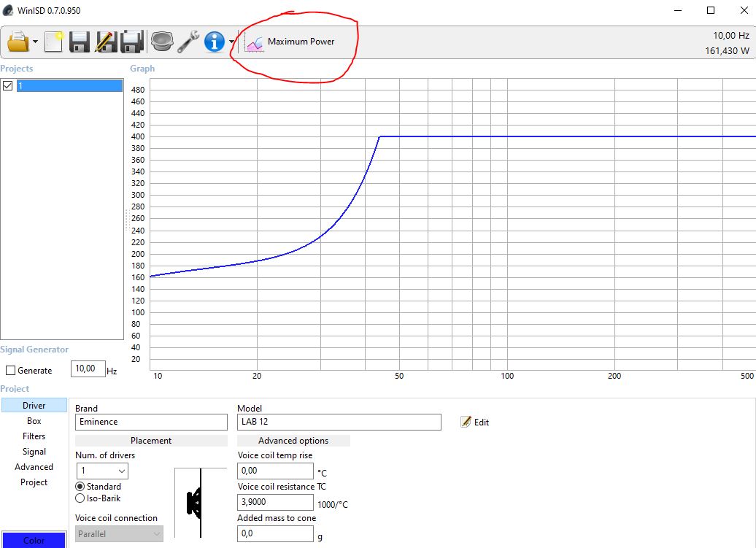Click the signal generator frequency field
Image resolution: width=756 pixels, height=548 pixels.
(x=88, y=369)
